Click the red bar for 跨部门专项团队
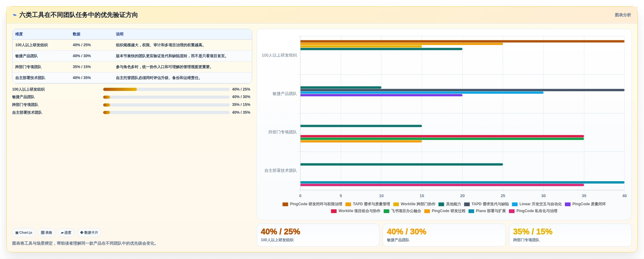644x259 pixels. (442, 136)
